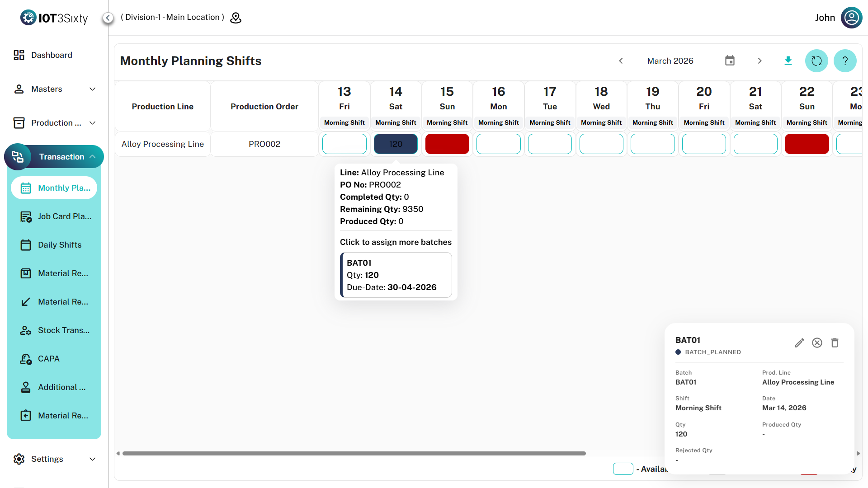
Task: Open the help question mark button
Action: tap(844, 61)
